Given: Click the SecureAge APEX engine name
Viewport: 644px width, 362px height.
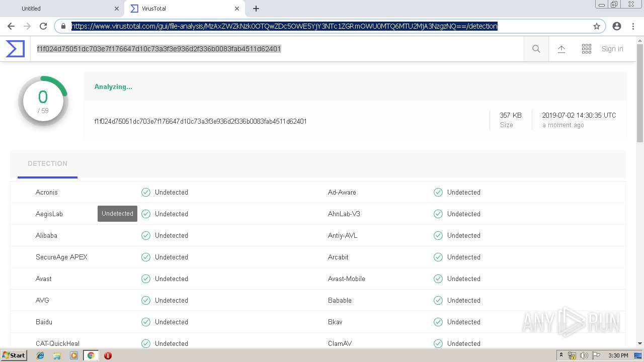Looking at the screenshot, I should (61, 257).
